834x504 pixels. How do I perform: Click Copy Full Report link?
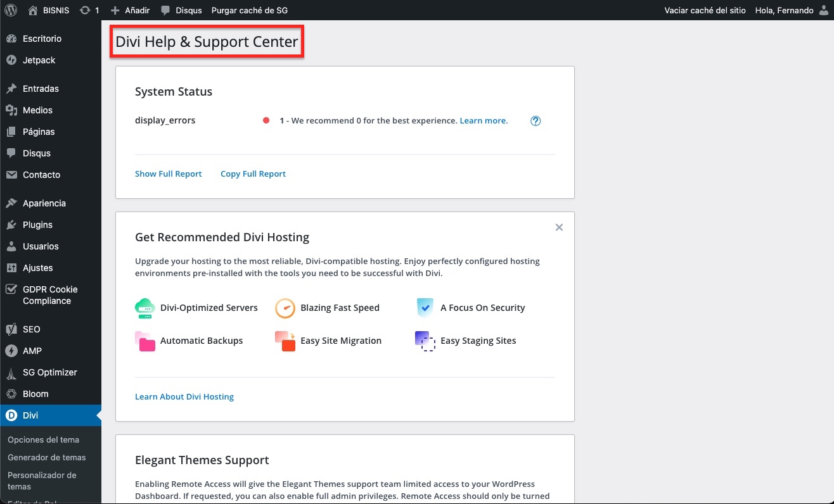(x=253, y=173)
